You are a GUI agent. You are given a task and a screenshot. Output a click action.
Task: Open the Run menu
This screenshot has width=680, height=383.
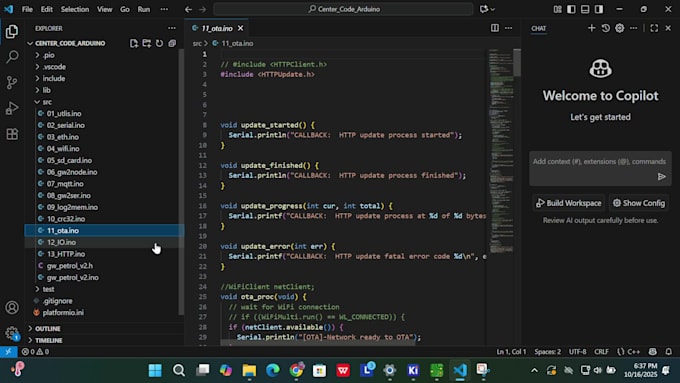(144, 9)
